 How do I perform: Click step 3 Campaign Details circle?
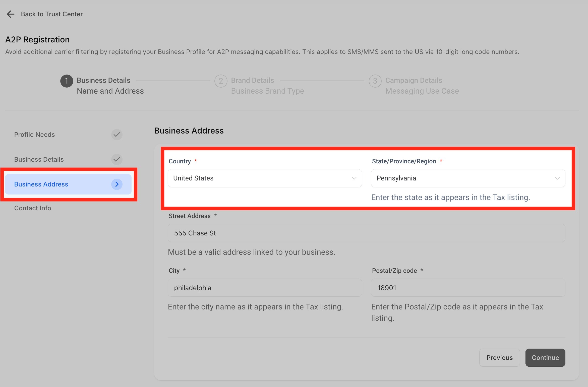[375, 81]
